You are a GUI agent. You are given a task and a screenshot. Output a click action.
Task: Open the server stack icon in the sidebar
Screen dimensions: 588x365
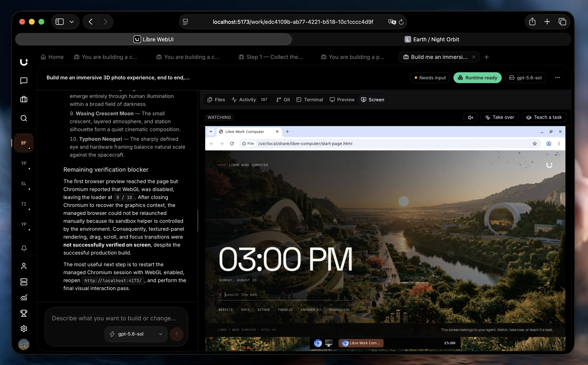pyautogui.click(x=24, y=282)
